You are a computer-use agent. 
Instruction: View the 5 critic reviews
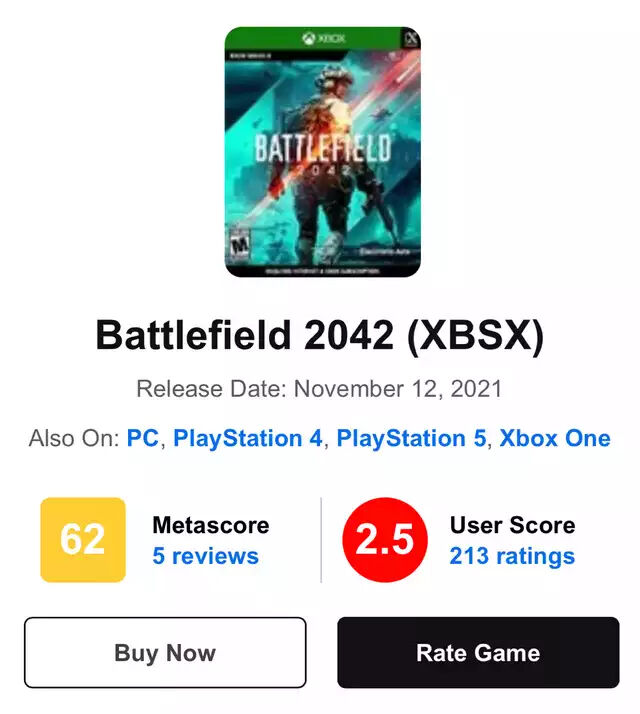point(205,556)
